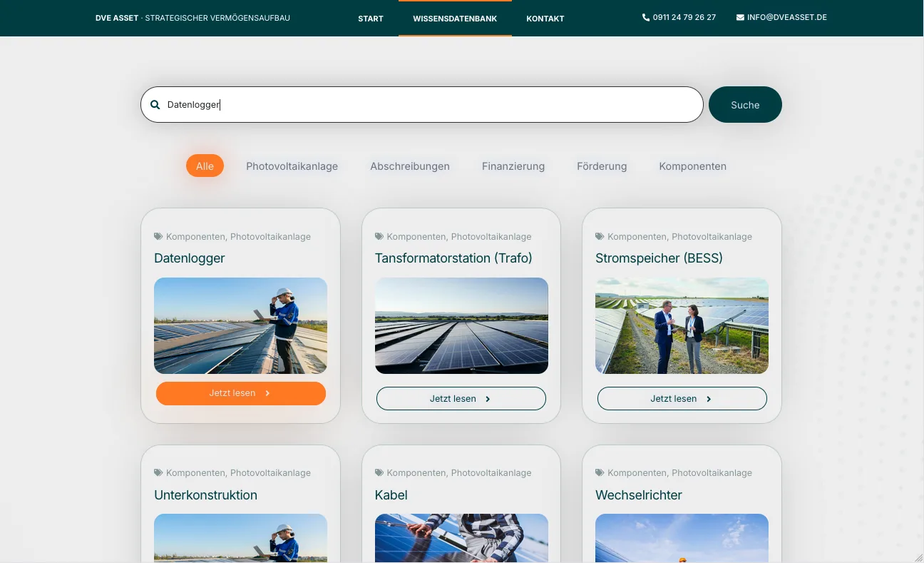Click the tag icon on Stromspeicher card
This screenshot has width=924, height=563.
tap(600, 236)
